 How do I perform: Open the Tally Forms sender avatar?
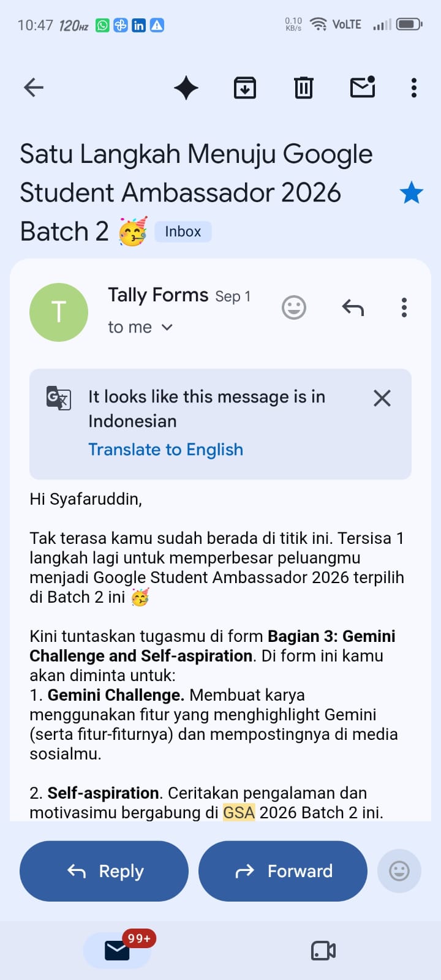(59, 312)
